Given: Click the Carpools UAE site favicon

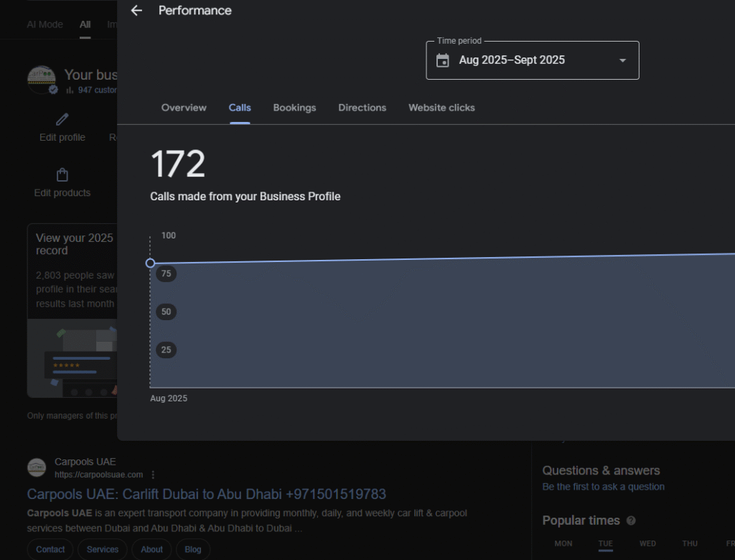Looking at the screenshot, I should 37,468.
